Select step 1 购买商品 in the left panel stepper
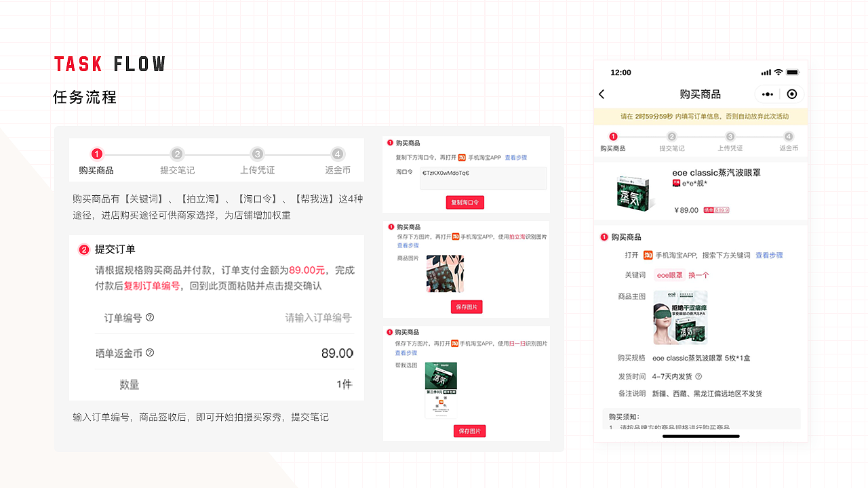Screen dimensions: 868x488 tap(96, 163)
